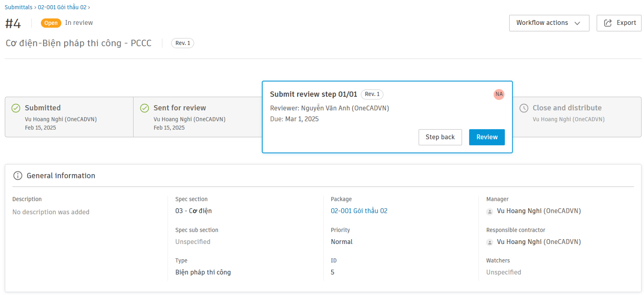The height and width of the screenshot is (295, 644).
Task: Click the 'No description was added' text
Action: click(51, 212)
